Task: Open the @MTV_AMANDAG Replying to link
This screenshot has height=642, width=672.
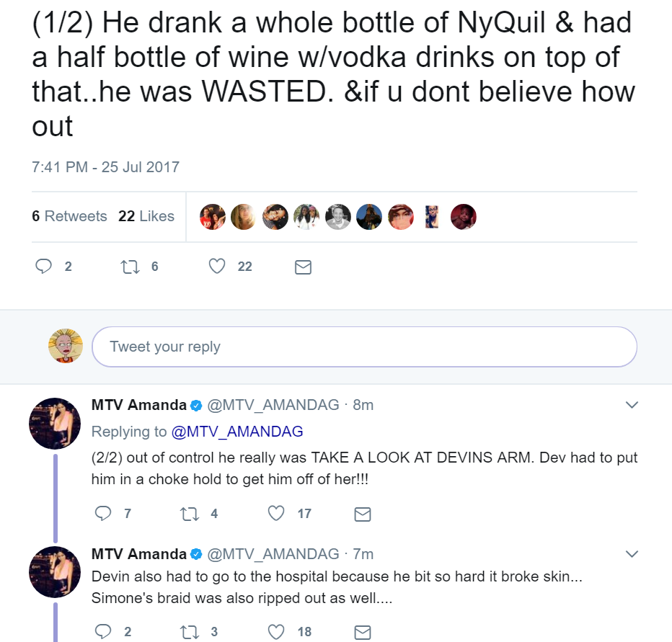Action: [x=237, y=432]
